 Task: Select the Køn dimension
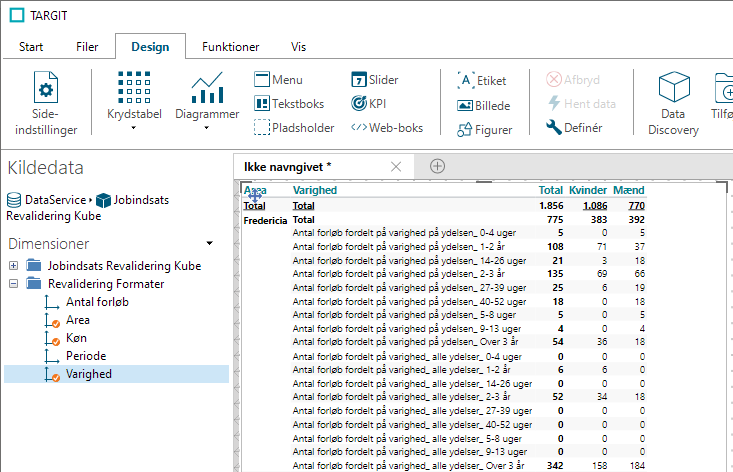76,338
